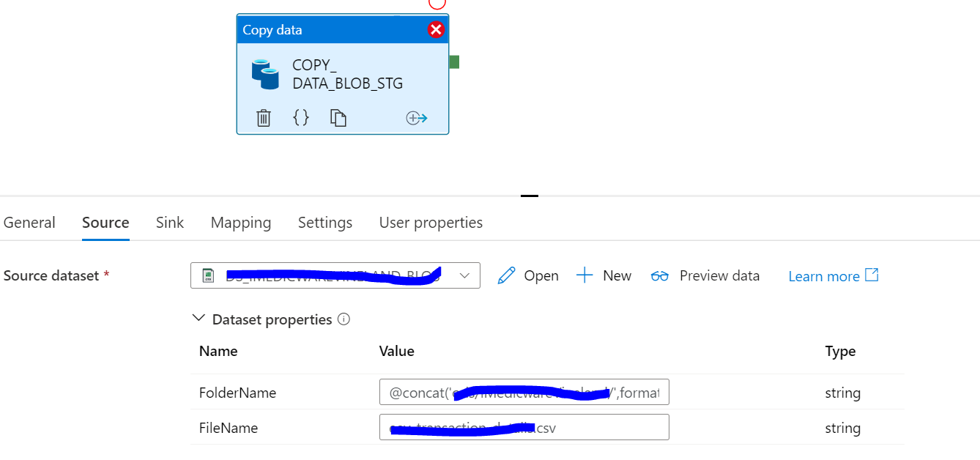Click the Copy data activity title bar

pos(343,30)
